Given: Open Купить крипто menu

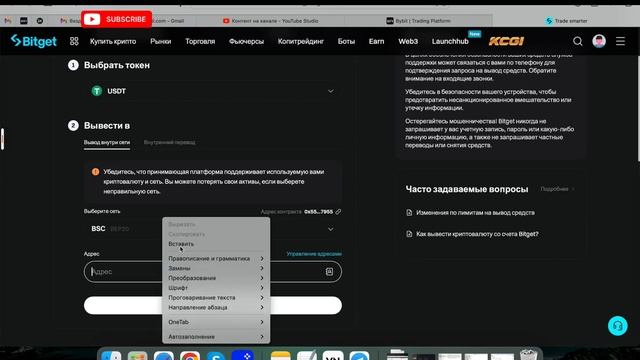Looking at the screenshot, I should (113, 41).
